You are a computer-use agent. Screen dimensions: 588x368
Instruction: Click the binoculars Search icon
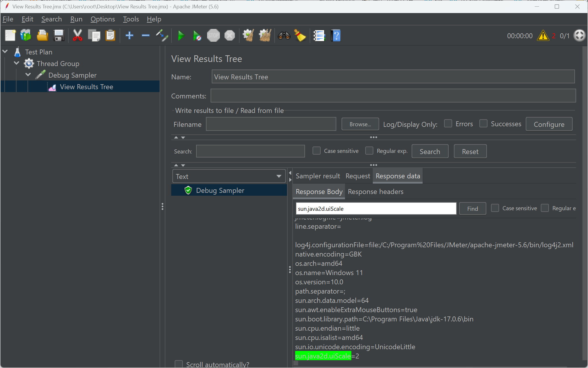pos(284,36)
